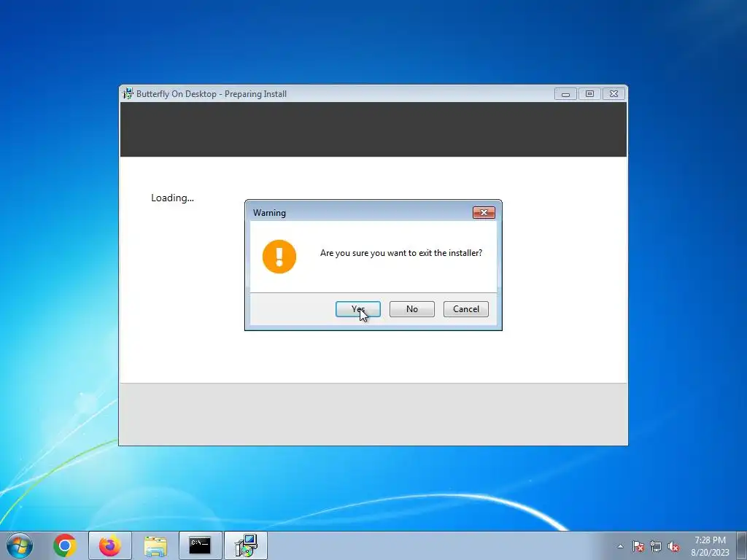Open Action Center flag tray icon
The image size is (747, 560).
638,546
